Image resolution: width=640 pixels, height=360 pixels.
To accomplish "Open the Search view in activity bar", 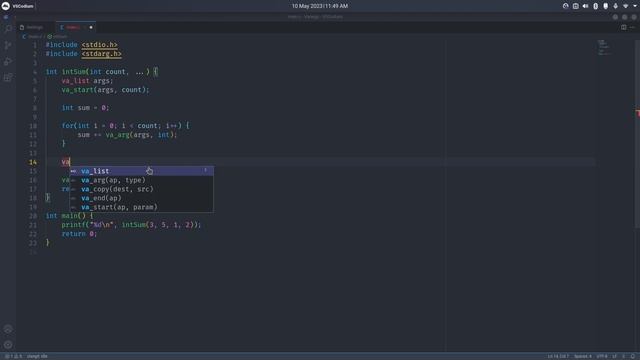I will 8,29.
